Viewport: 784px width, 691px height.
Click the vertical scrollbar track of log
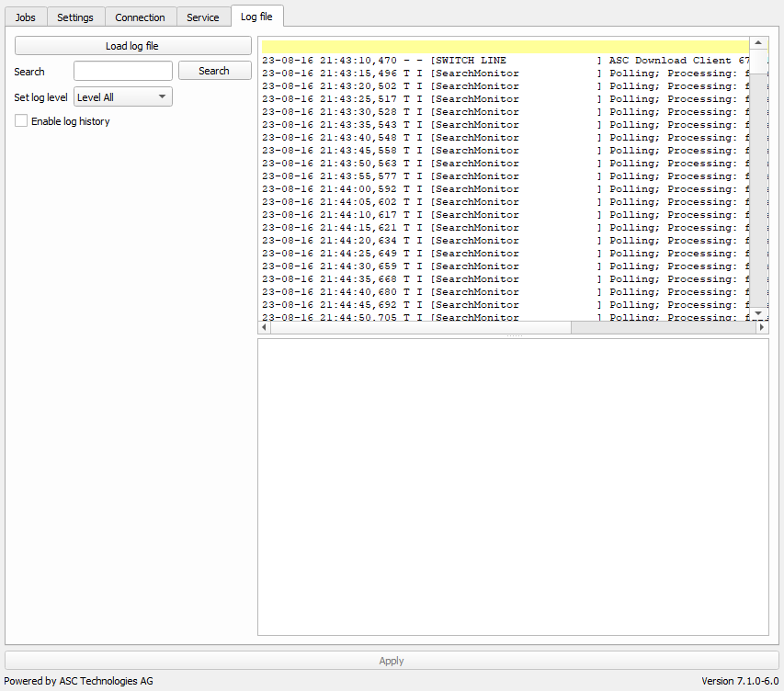(x=759, y=184)
